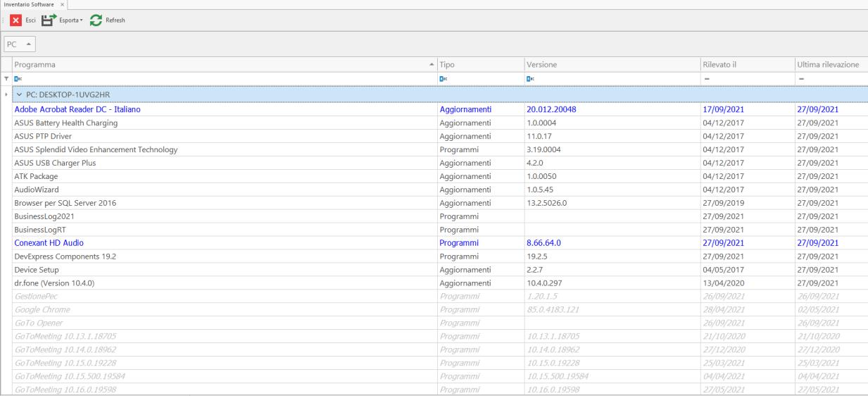Click version cell 20.012.20048
Image resolution: width=868 pixels, height=396 pixels.
point(612,109)
